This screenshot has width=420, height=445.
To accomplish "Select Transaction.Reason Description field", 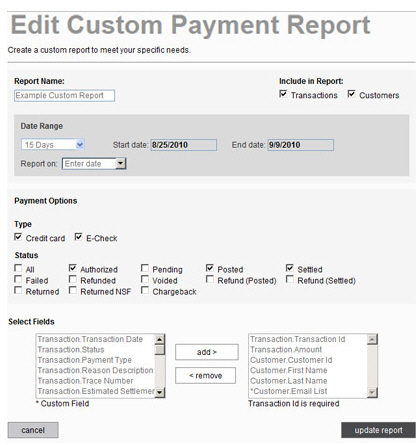I will pos(95,370).
